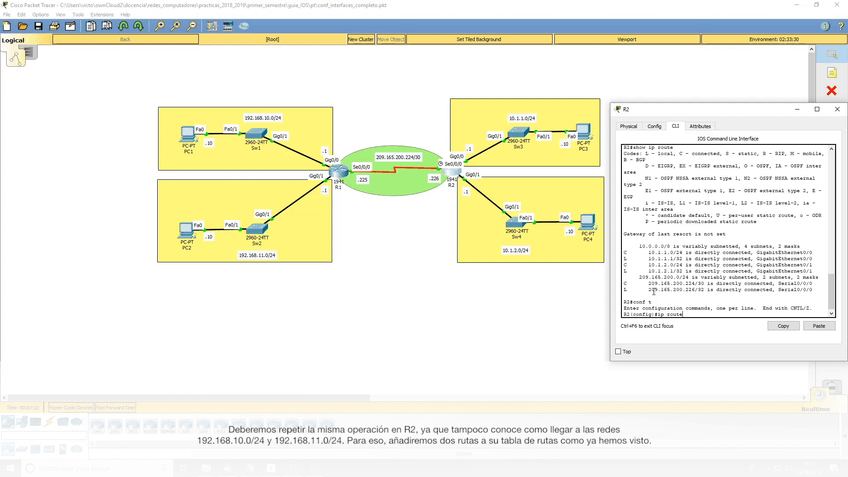Select the Delete red X tool

831,91
